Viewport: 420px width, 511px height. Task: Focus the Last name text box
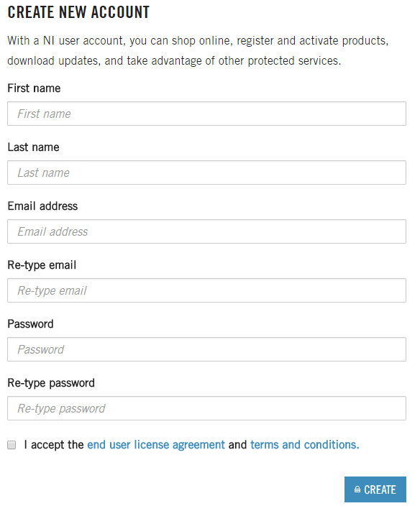(x=206, y=172)
